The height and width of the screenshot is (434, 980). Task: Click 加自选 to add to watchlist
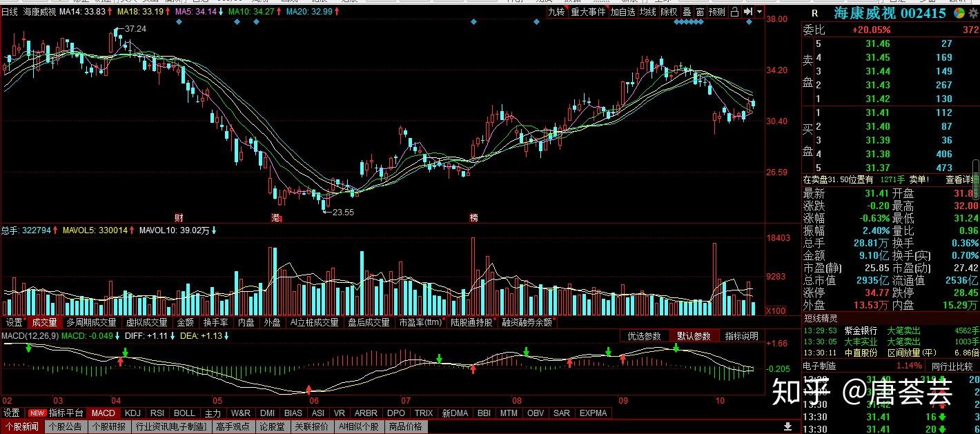point(623,12)
